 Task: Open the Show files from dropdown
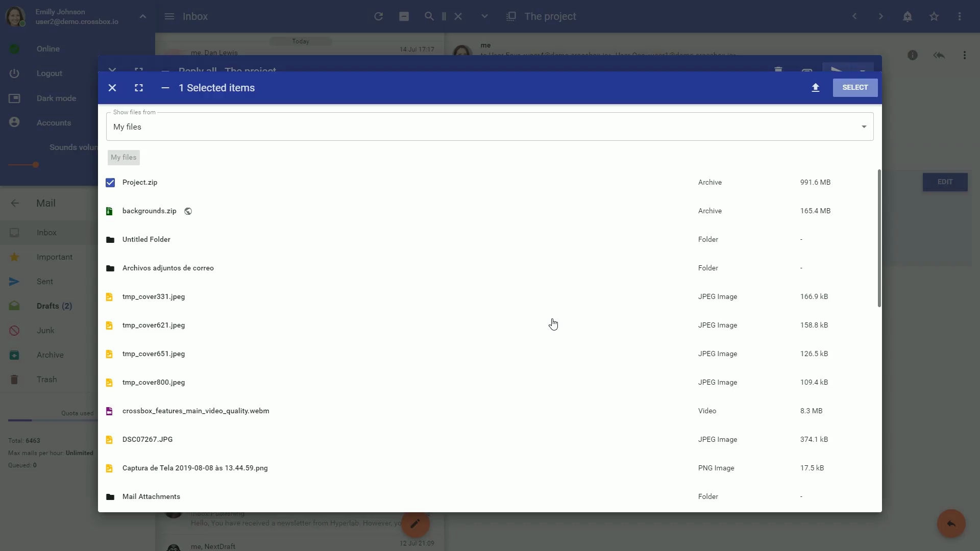[x=489, y=127]
